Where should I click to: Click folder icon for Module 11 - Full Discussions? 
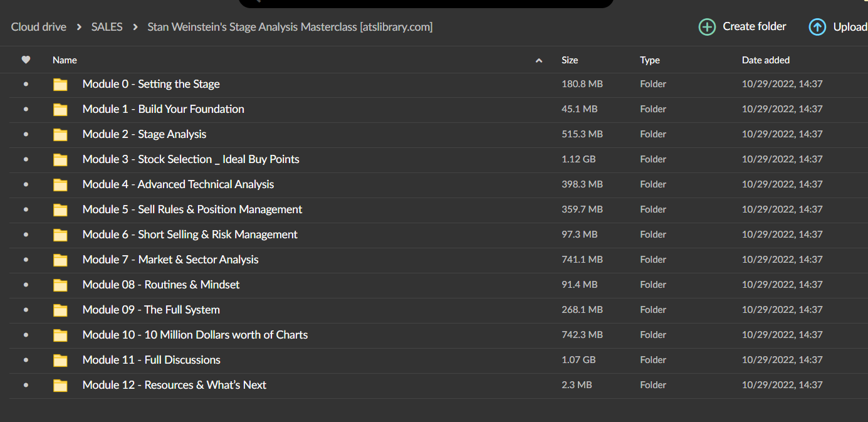click(60, 361)
